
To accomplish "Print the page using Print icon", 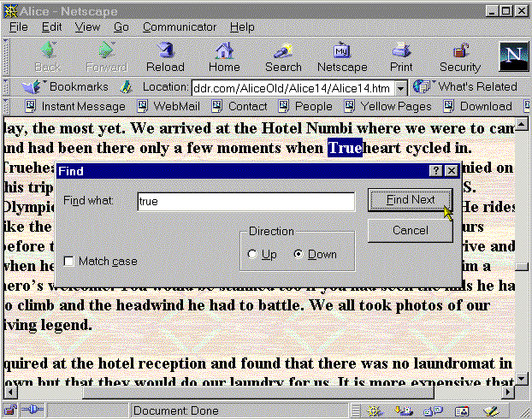I will 401,56.
